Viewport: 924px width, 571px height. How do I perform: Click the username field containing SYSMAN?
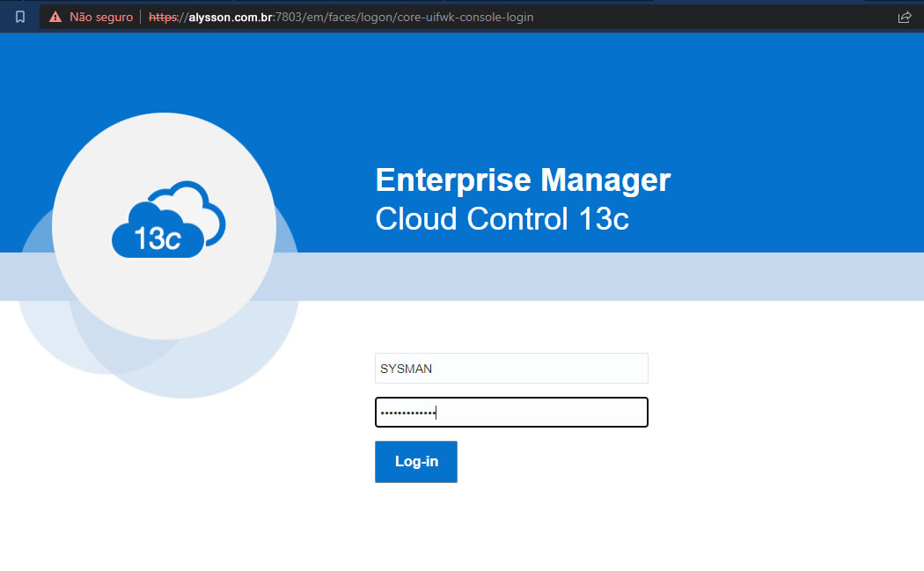[x=511, y=369]
